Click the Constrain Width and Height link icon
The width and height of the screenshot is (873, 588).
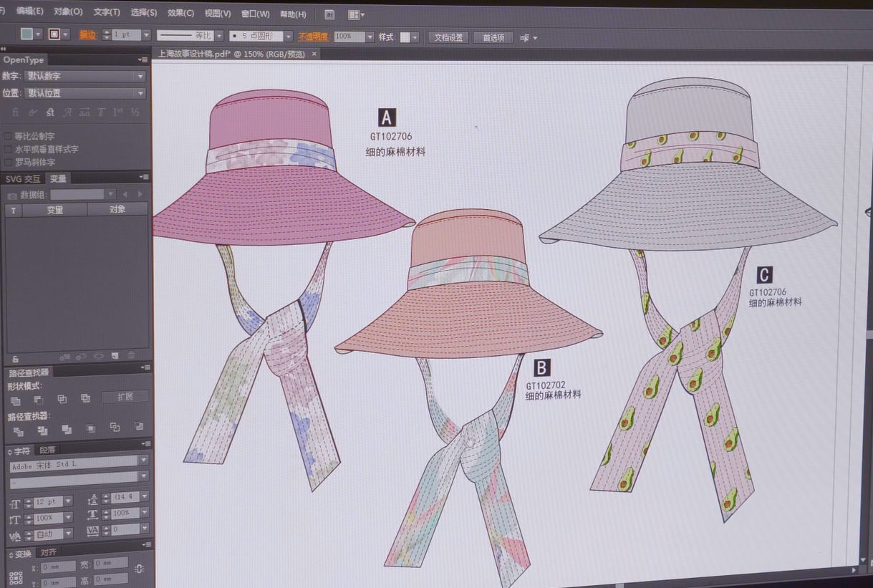[x=139, y=569]
